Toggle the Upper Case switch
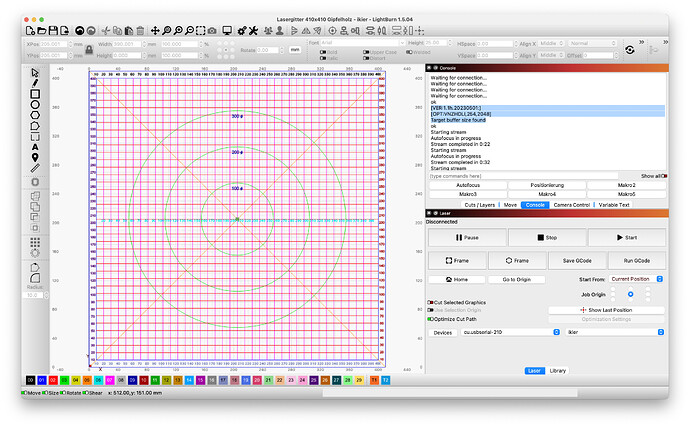 [x=366, y=52]
